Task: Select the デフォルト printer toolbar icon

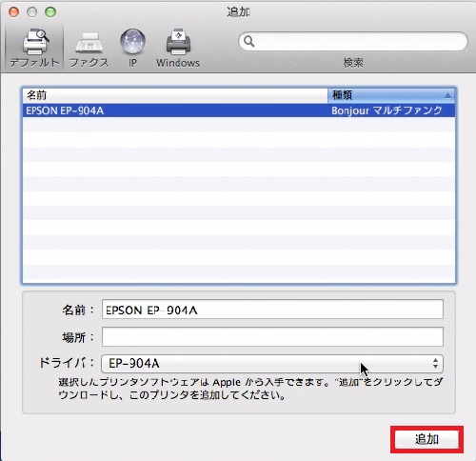Action: (x=34, y=48)
